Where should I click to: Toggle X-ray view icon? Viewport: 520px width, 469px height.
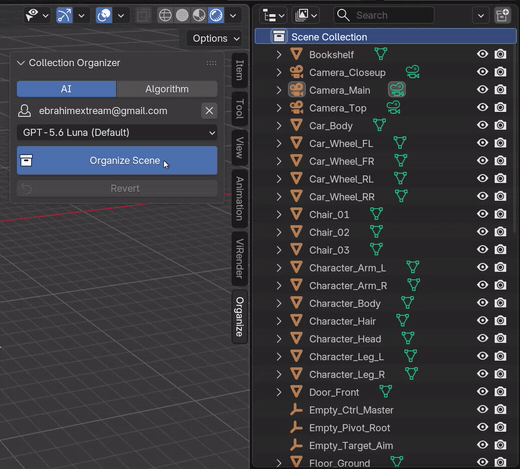tap(143, 15)
